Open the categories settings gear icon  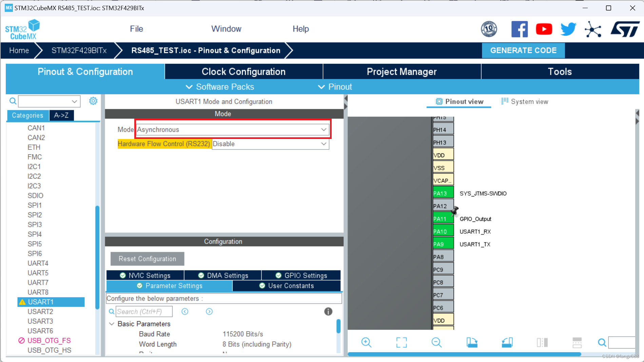click(93, 101)
